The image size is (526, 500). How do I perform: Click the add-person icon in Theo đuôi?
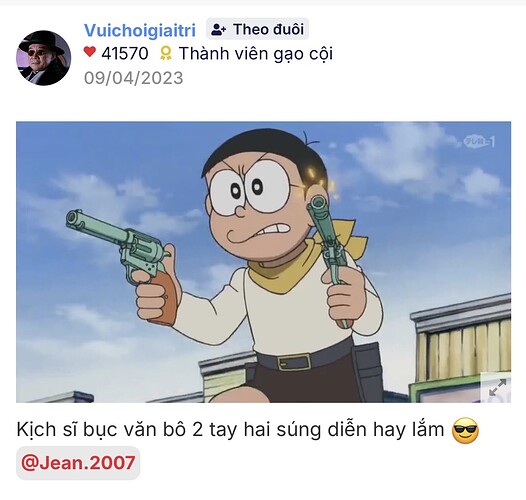(219, 30)
